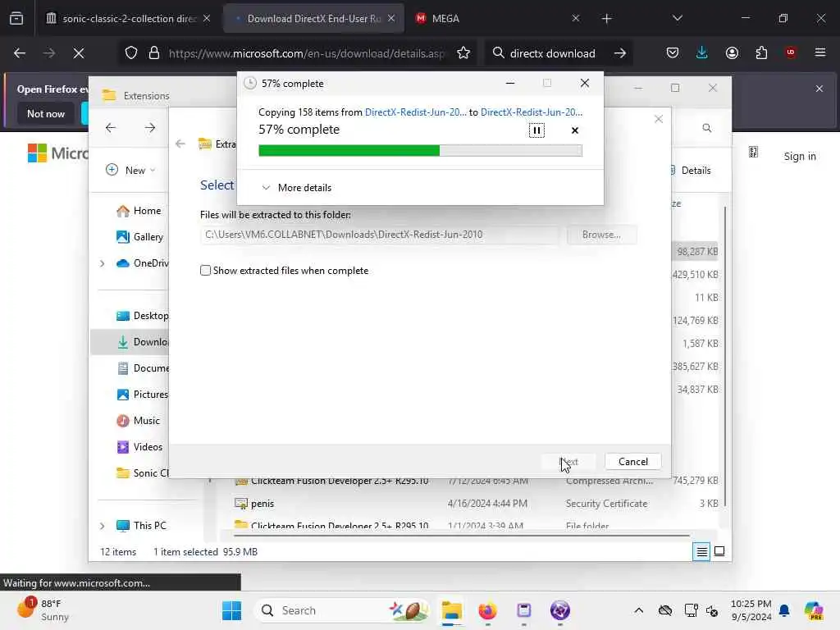Submit search with the arrow button

pos(620,53)
